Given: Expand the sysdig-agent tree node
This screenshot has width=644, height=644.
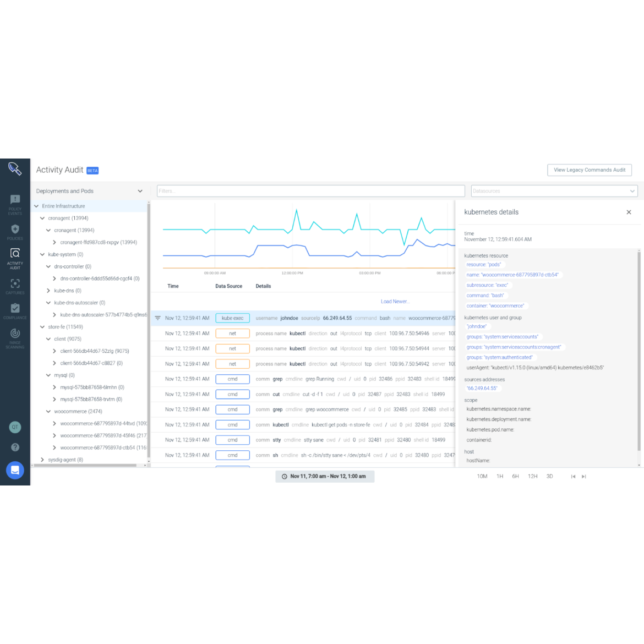Looking at the screenshot, I should point(42,459).
